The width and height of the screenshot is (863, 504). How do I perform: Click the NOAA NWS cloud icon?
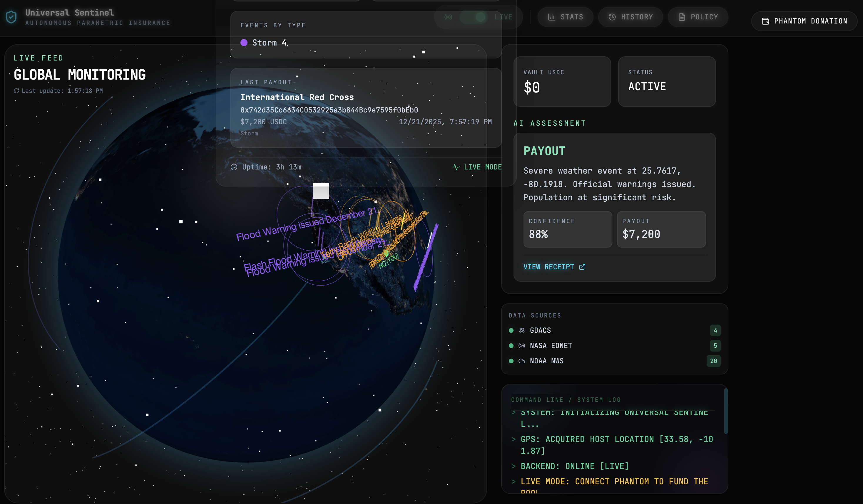point(521,361)
